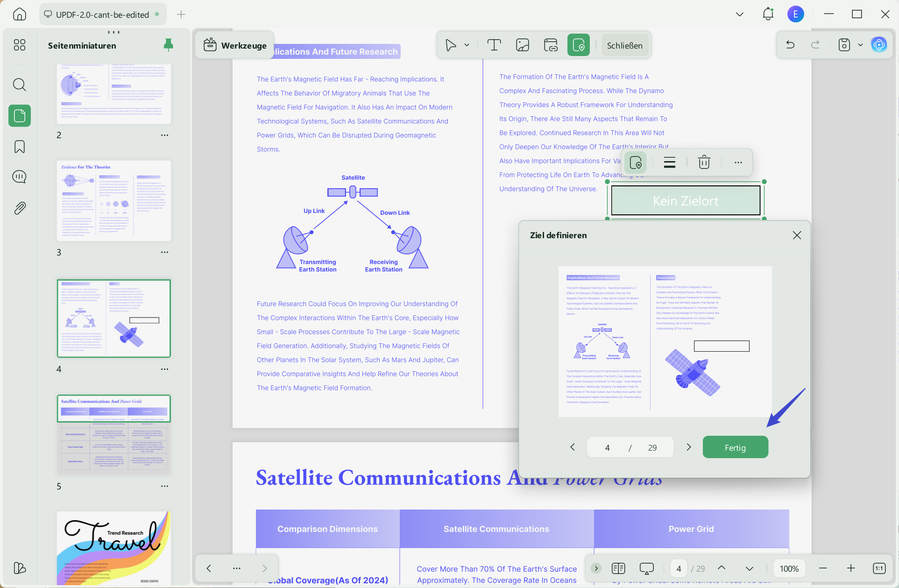Screen dimensions: 899x588
Task: Toggle the reading layout mode icon
Action: (x=618, y=568)
